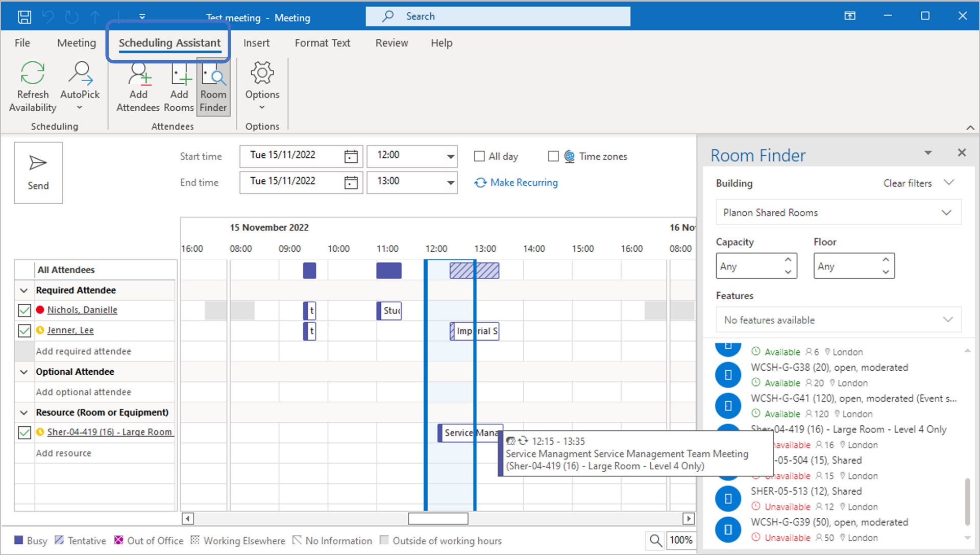The width and height of the screenshot is (980, 555).
Task: Uncheck attendee Nichols, Danielle
Action: (x=24, y=310)
